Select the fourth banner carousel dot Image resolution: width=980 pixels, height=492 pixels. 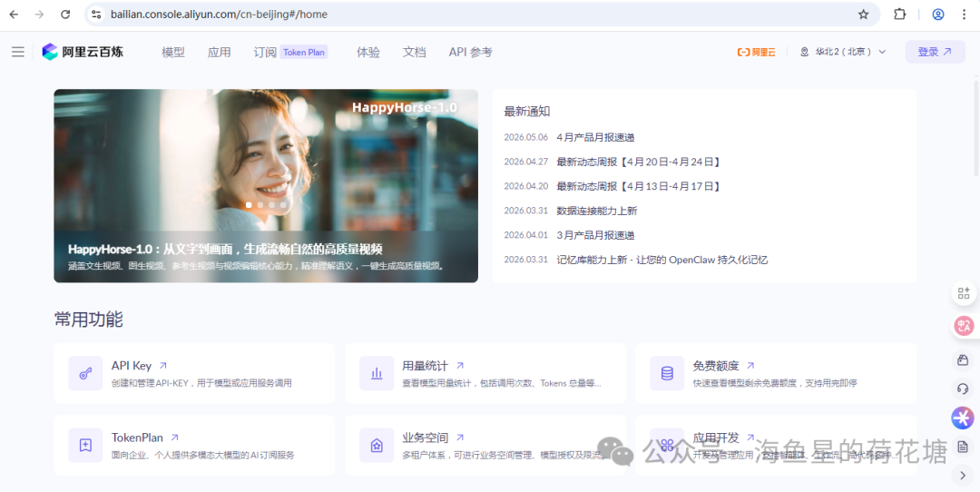tap(283, 204)
